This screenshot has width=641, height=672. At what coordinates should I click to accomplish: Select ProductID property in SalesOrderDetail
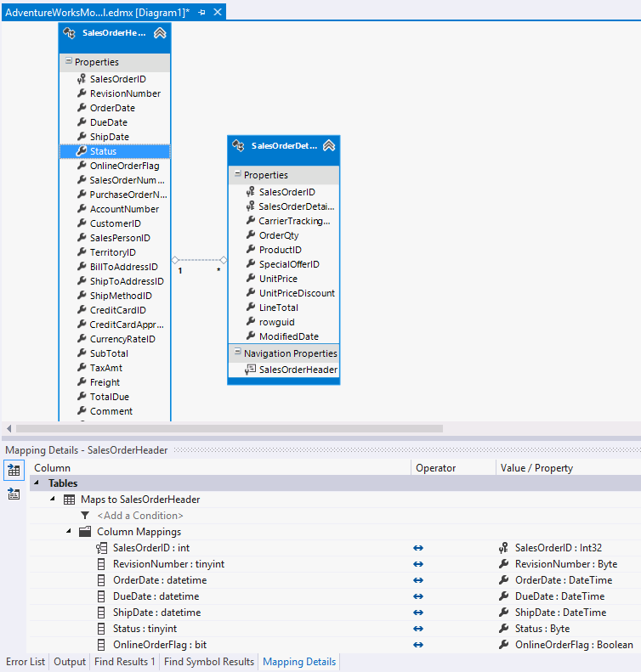tap(280, 250)
